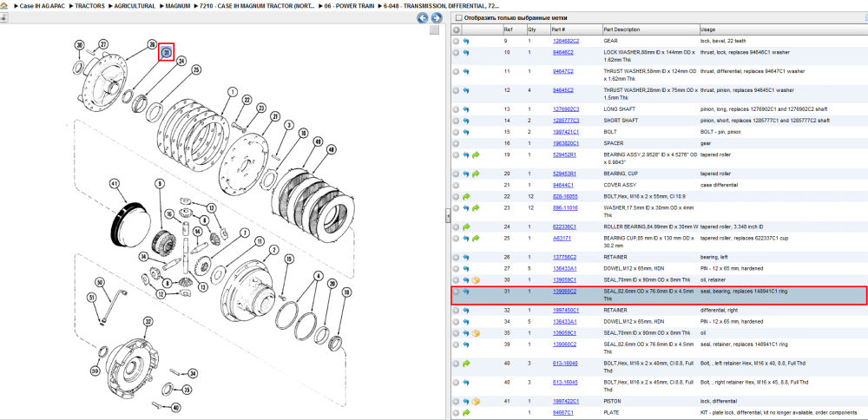Go to previous diagram with back arrow
The height and width of the screenshot is (420, 868).
point(423,18)
